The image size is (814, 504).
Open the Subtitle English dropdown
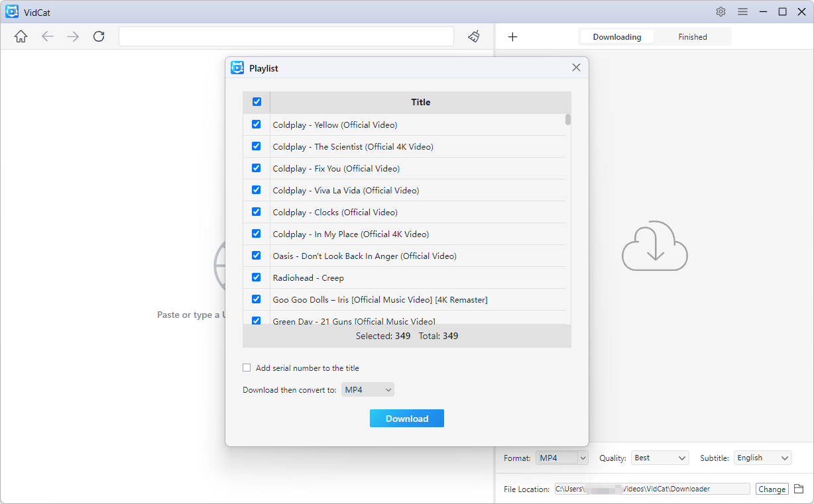pos(763,458)
